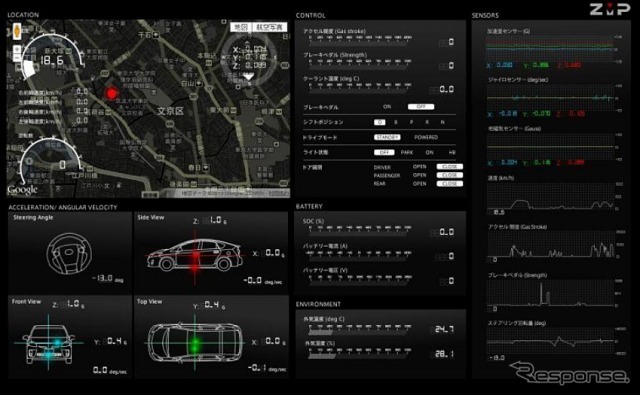Zoom in the map with plus button
Viewport: 640px width, 395px height.
tap(17, 49)
